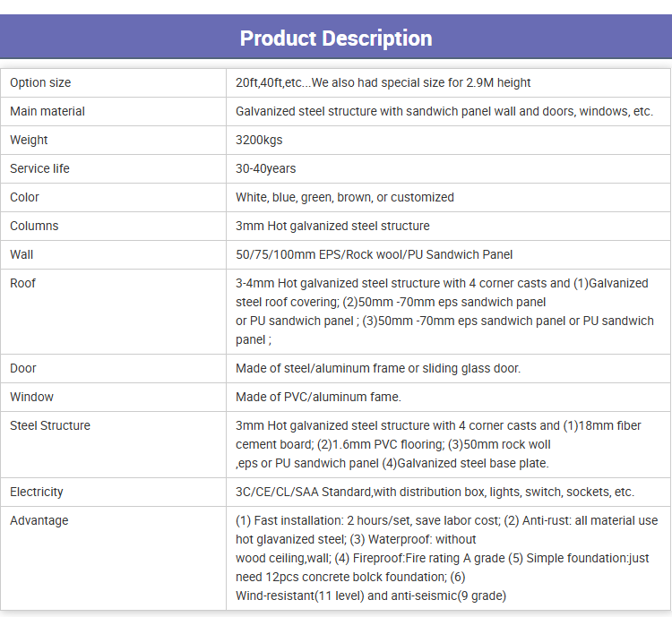
Task: Select the Service life label
Action: pos(39,169)
